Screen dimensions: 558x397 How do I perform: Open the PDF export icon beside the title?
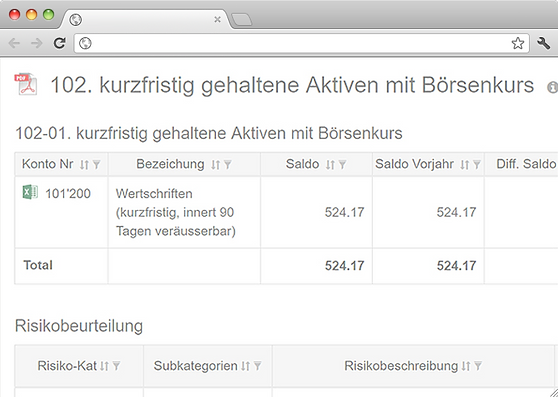point(26,84)
